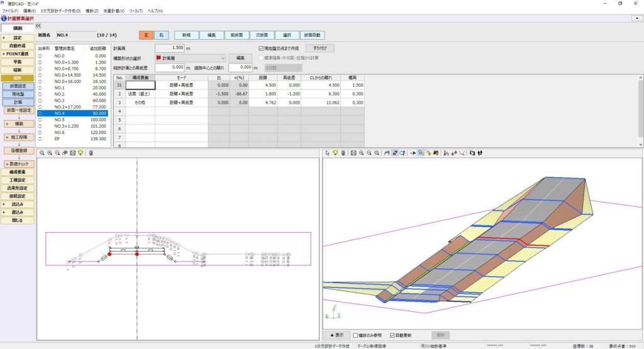Image resolution: width=644 pixels, height=349 pixels.
Task: Click the fit-to-window icon in 3D toolbar
Action: (x=353, y=153)
